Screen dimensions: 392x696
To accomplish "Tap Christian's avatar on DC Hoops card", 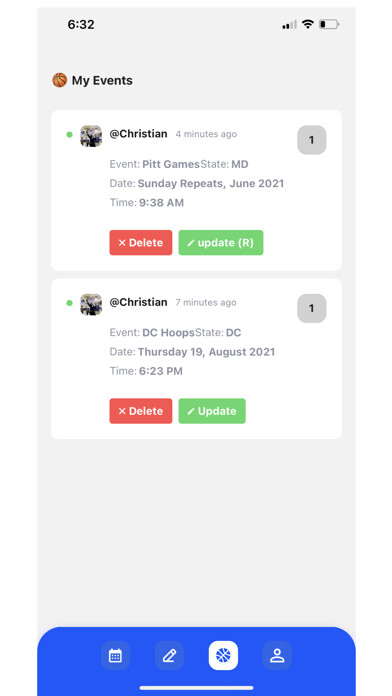I will tap(91, 304).
